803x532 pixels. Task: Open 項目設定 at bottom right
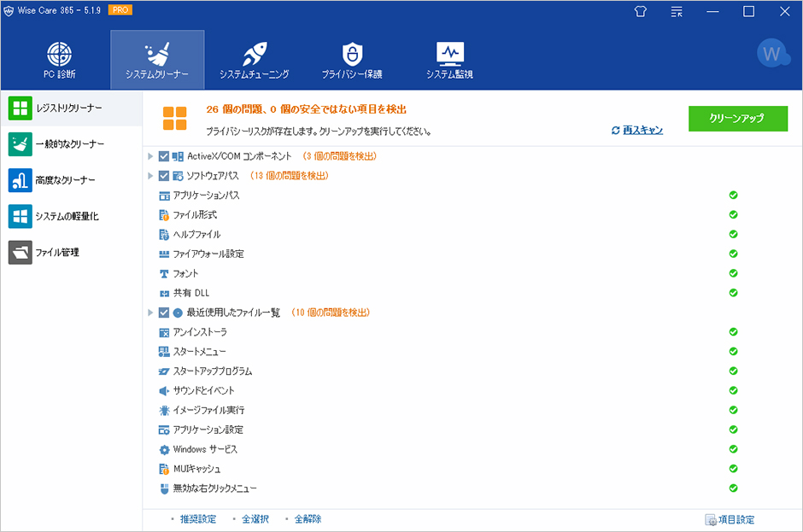pyautogui.click(x=730, y=519)
